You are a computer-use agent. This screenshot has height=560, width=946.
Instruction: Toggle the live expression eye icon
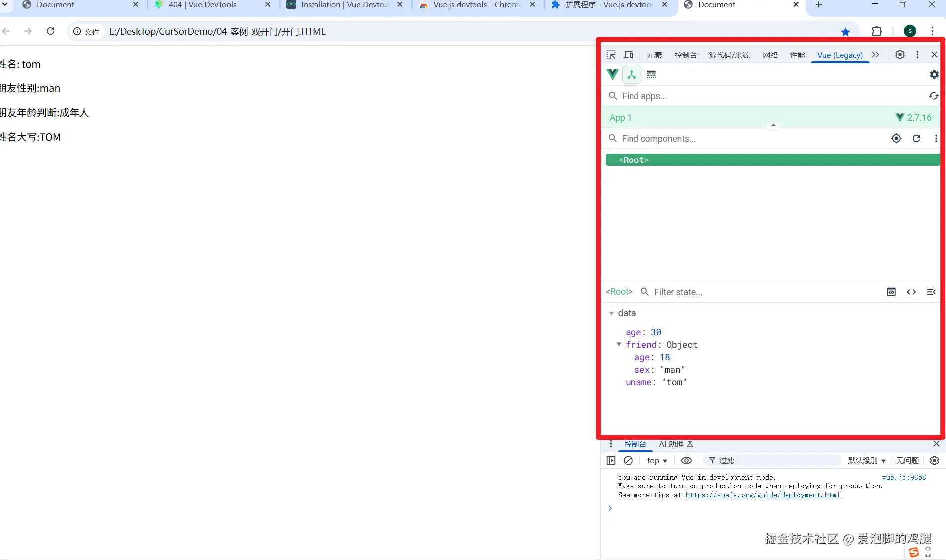point(686,461)
